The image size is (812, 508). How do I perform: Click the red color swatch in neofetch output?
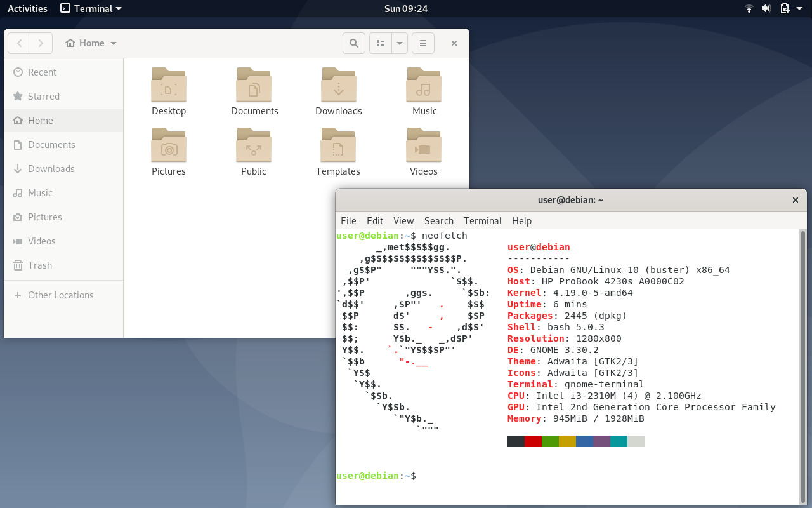click(x=533, y=441)
